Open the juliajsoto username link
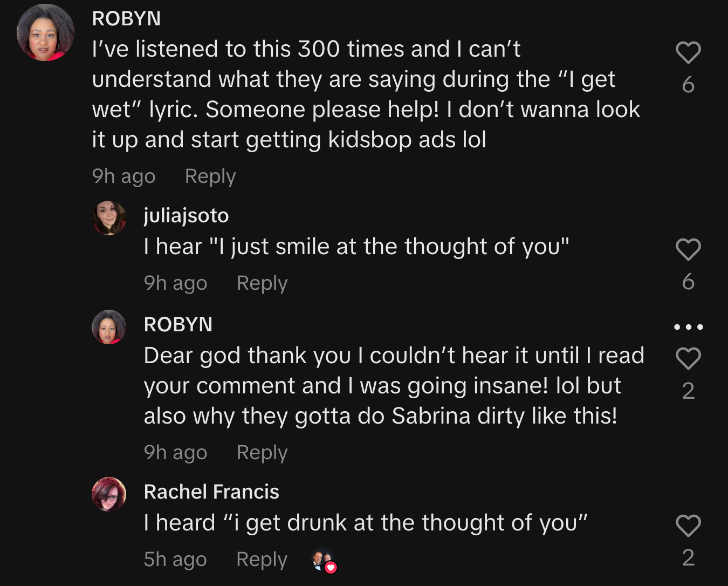Viewport: 728px width, 586px height. pyautogui.click(x=186, y=215)
